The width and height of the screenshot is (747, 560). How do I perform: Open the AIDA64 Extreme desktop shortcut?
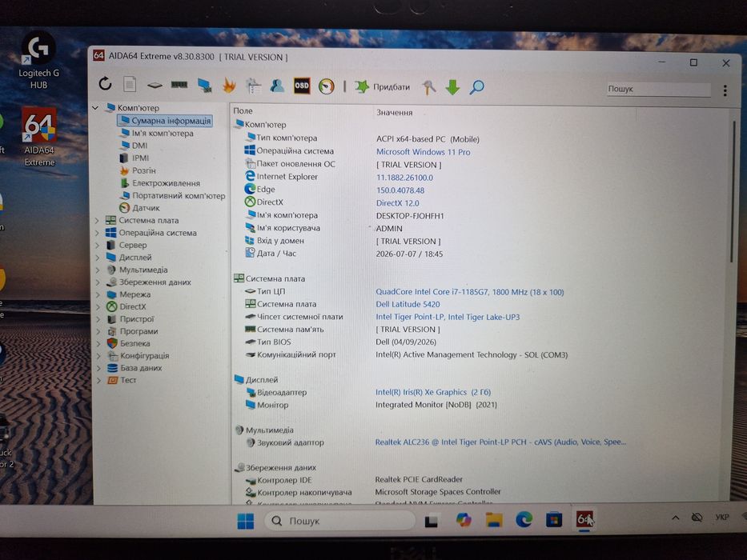click(x=39, y=136)
